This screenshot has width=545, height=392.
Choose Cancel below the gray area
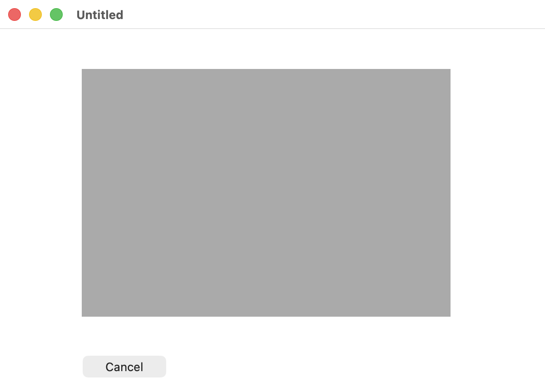[x=124, y=367]
